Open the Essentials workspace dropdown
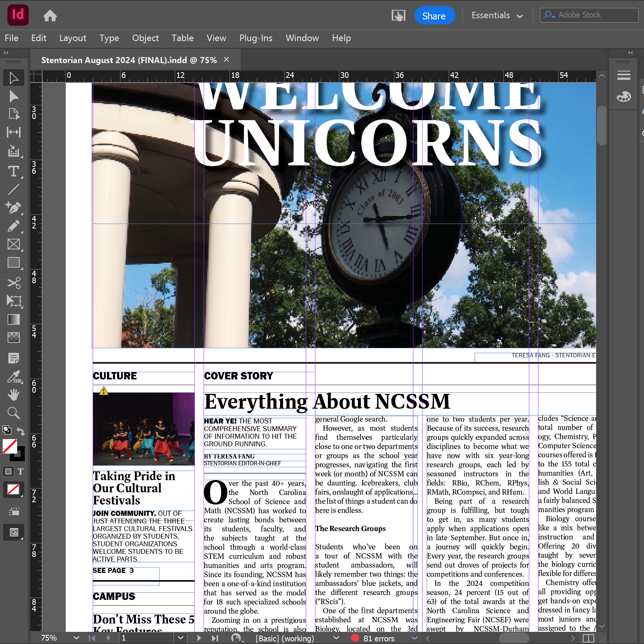This screenshot has width=644, height=644. pyautogui.click(x=497, y=16)
